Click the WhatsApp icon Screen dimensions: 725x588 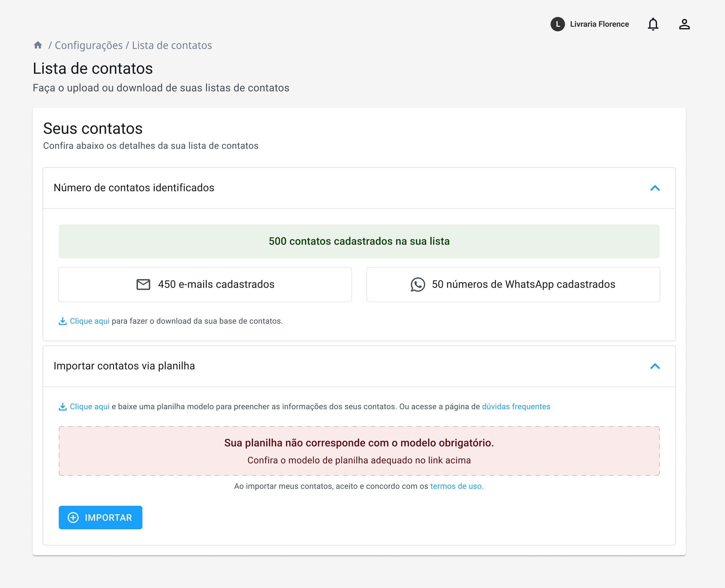tap(418, 285)
